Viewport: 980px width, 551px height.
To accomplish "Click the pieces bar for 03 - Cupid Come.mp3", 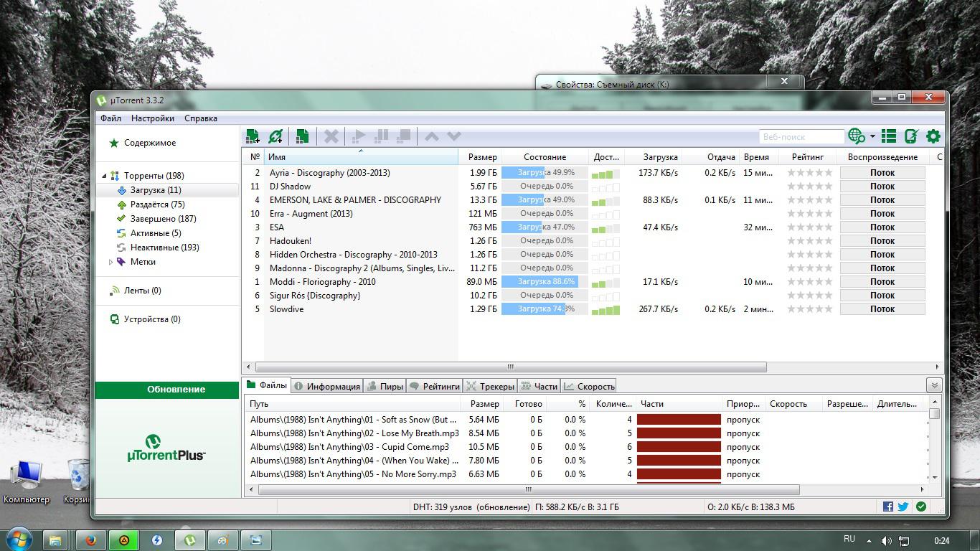I will coord(679,447).
